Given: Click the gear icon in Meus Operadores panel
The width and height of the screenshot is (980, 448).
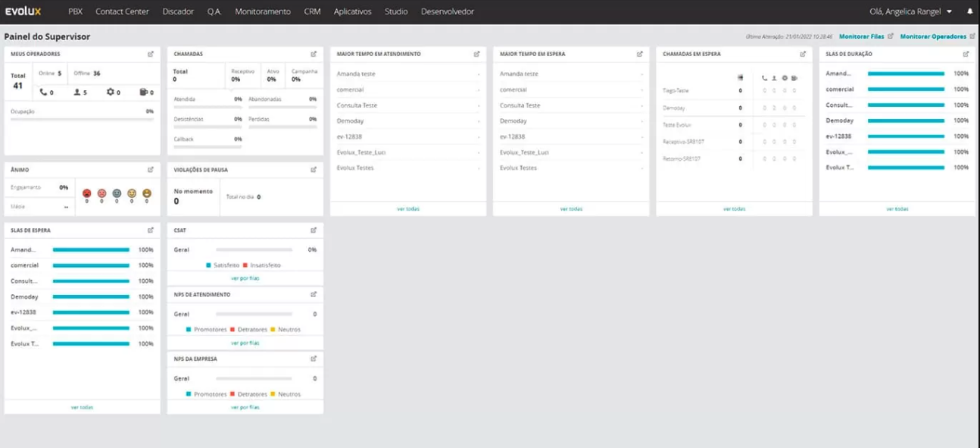Looking at the screenshot, I should click(x=110, y=92).
